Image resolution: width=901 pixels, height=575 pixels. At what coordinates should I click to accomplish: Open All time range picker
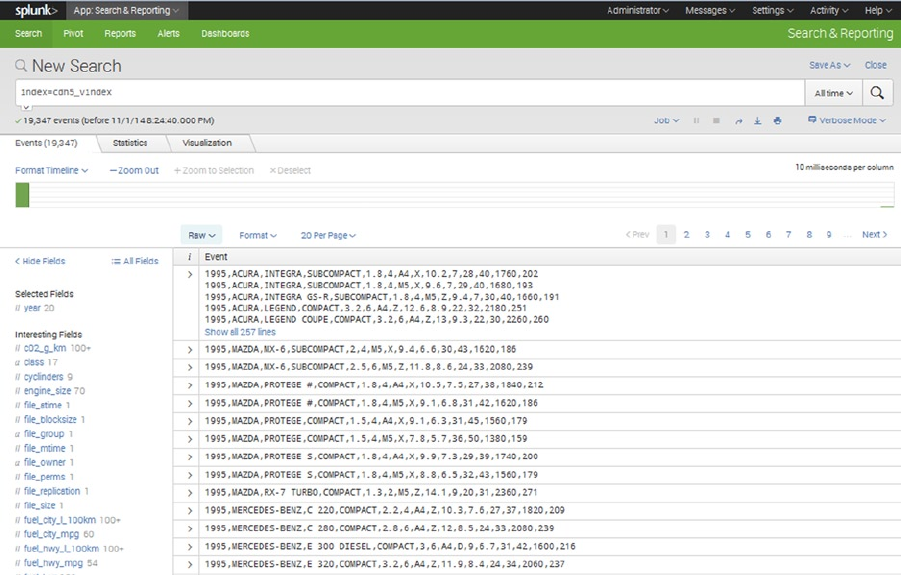pyautogui.click(x=833, y=93)
